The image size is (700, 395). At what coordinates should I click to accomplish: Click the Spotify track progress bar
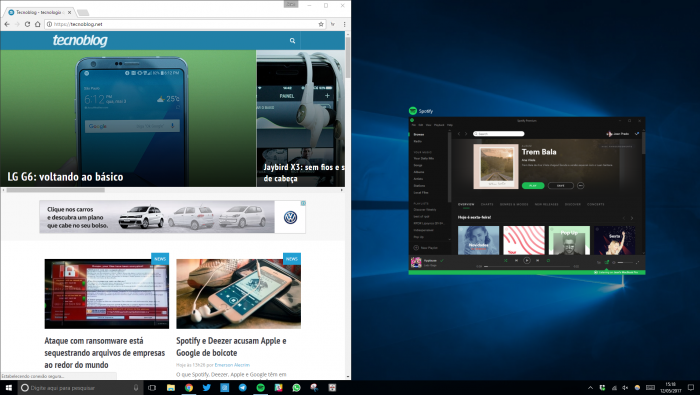pyautogui.click(x=528, y=266)
